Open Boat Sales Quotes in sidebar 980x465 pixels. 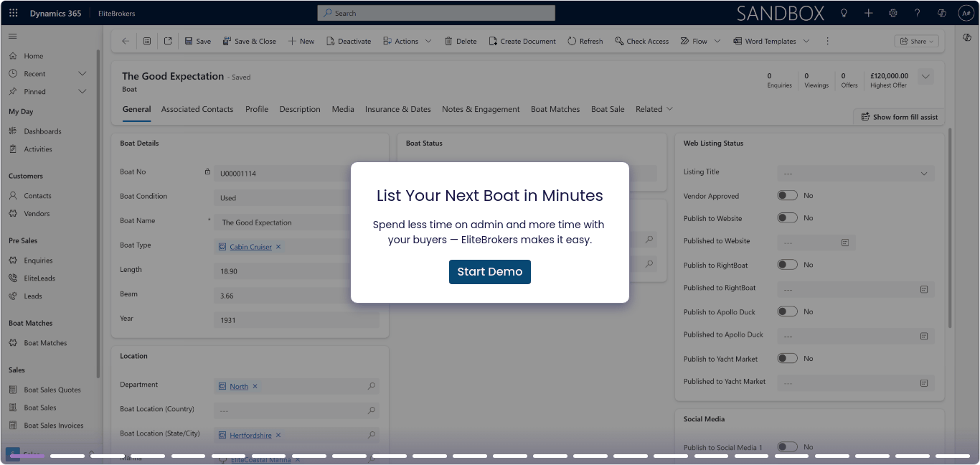(52, 390)
